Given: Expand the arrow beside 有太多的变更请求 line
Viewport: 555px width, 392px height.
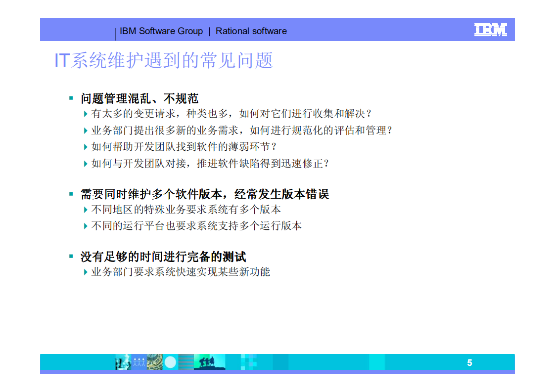Looking at the screenshot, I should point(85,113).
